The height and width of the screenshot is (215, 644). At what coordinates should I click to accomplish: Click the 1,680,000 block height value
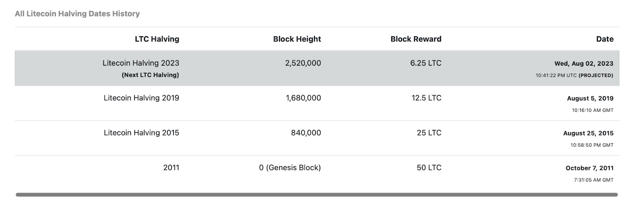[x=303, y=98]
